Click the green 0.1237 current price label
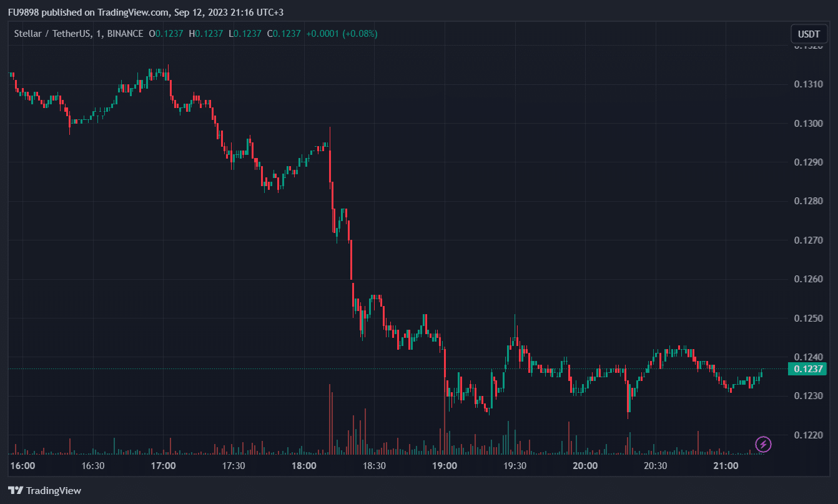Image resolution: width=838 pixels, height=504 pixels. pyautogui.click(x=809, y=369)
